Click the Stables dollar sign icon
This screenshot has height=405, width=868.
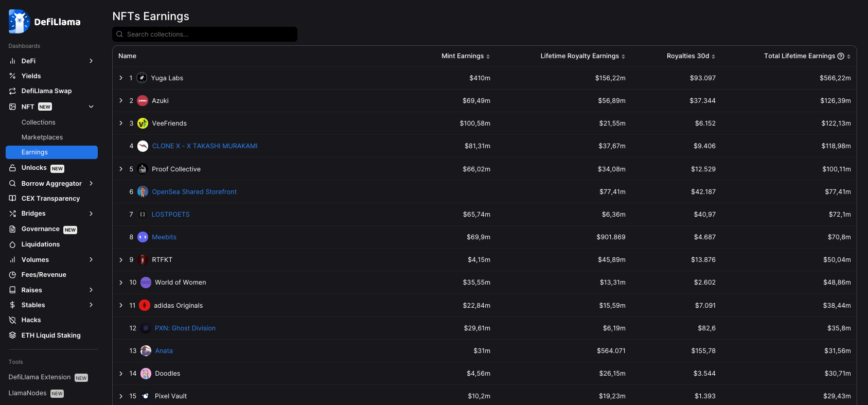pyautogui.click(x=12, y=305)
